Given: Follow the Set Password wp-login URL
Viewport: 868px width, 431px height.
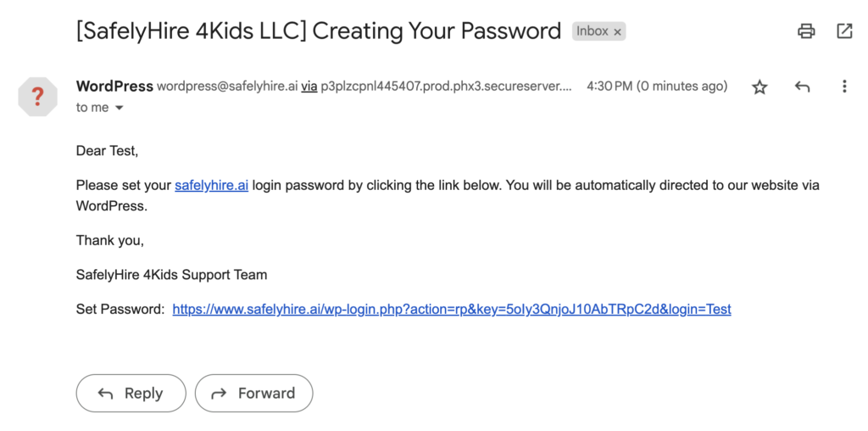Looking at the screenshot, I should 451,310.
